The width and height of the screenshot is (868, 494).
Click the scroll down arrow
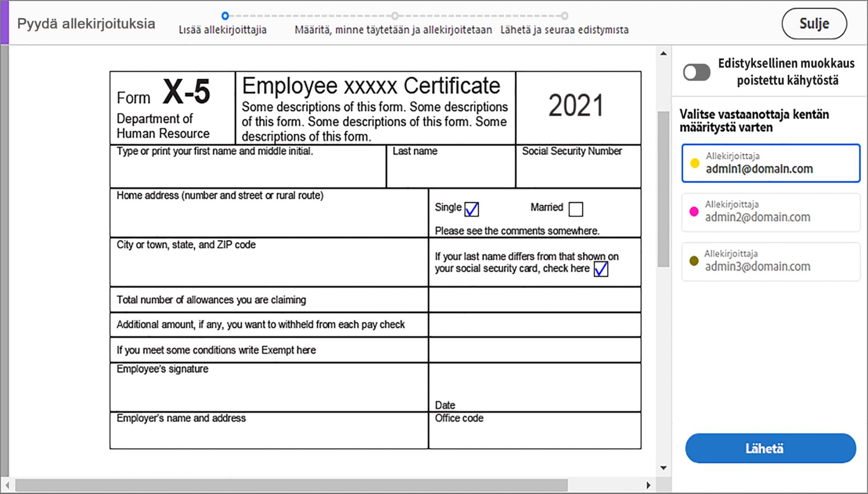[x=663, y=468]
